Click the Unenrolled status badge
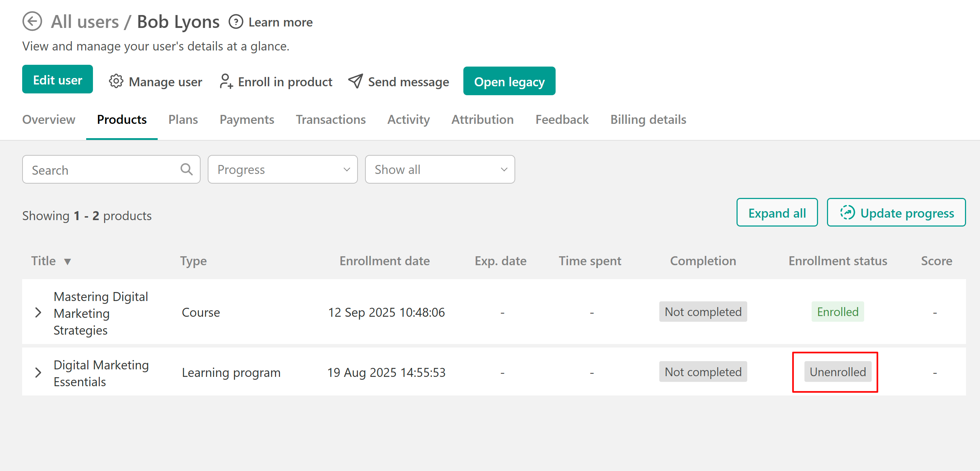This screenshot has width=980, height=471. point(837,372)
